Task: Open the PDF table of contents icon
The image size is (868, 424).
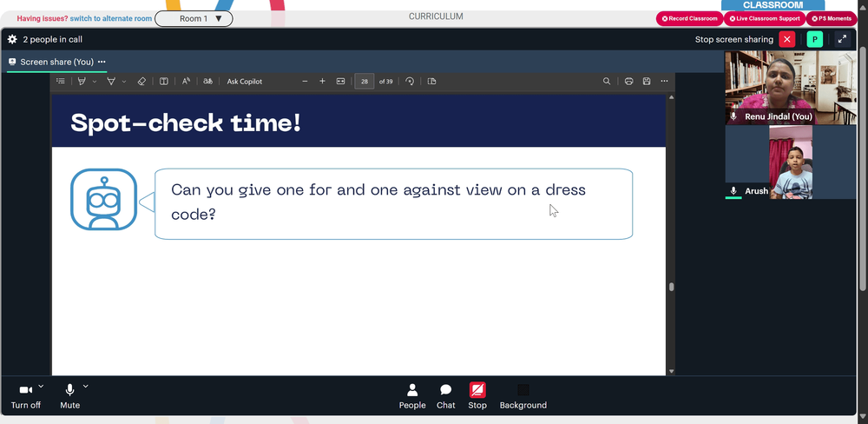Action: coord(61,82)
